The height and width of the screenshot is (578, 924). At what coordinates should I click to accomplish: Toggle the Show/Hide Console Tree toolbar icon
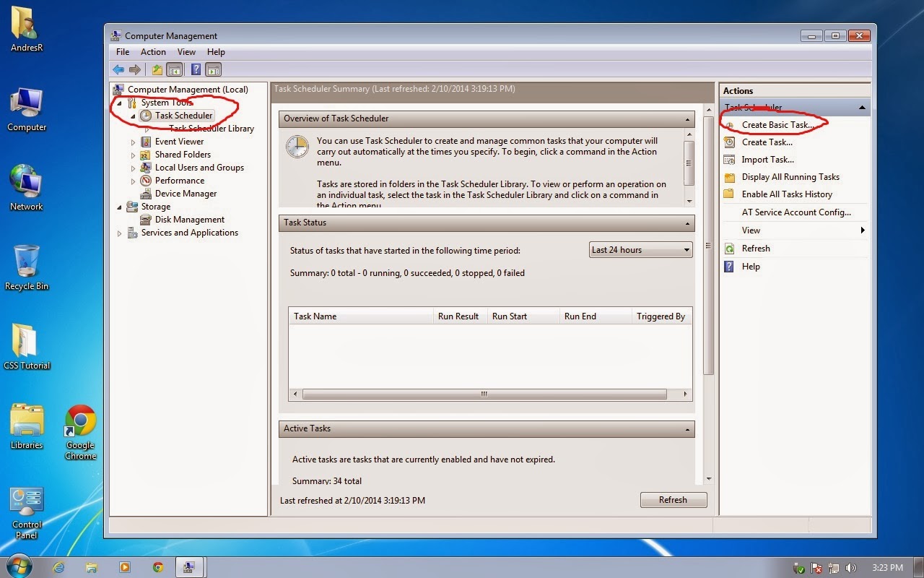tap(173, 69)
